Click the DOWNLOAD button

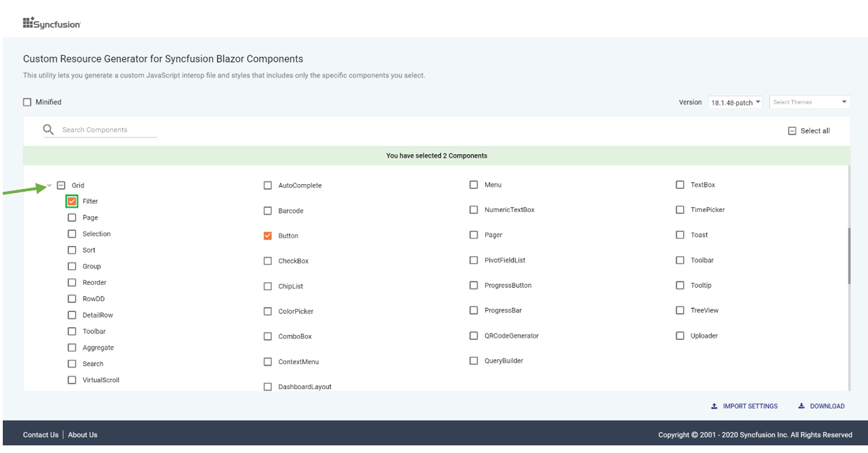point(821,406)
